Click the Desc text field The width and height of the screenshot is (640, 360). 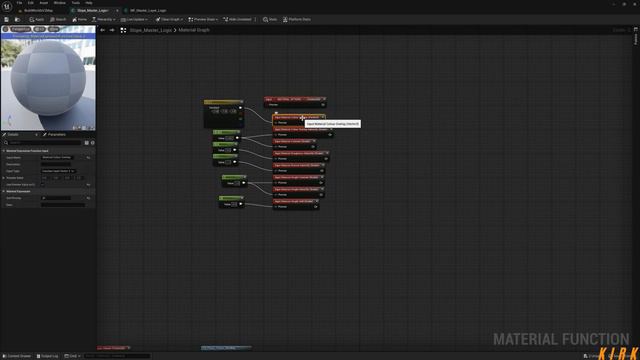[x=63, y=205]
